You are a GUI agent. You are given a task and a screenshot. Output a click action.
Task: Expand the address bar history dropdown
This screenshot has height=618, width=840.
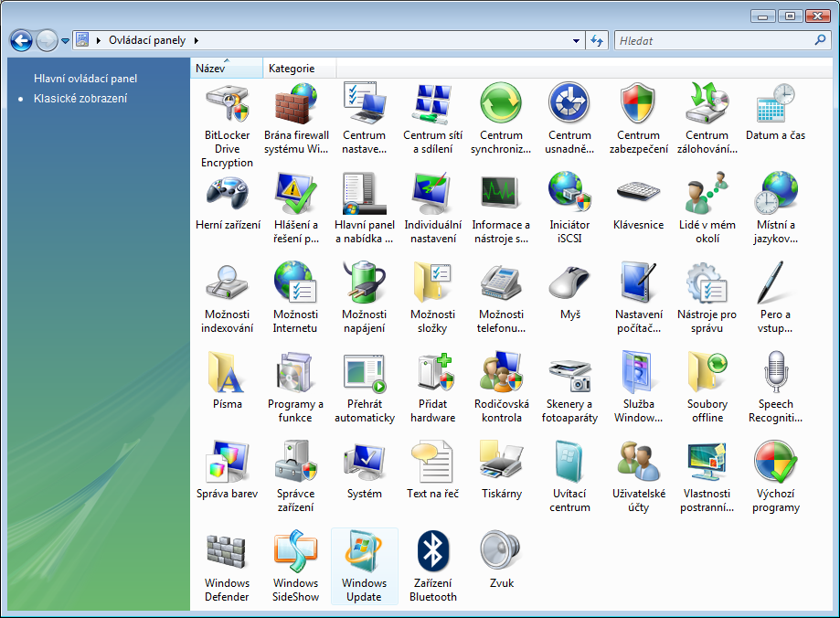pos(576,41)
